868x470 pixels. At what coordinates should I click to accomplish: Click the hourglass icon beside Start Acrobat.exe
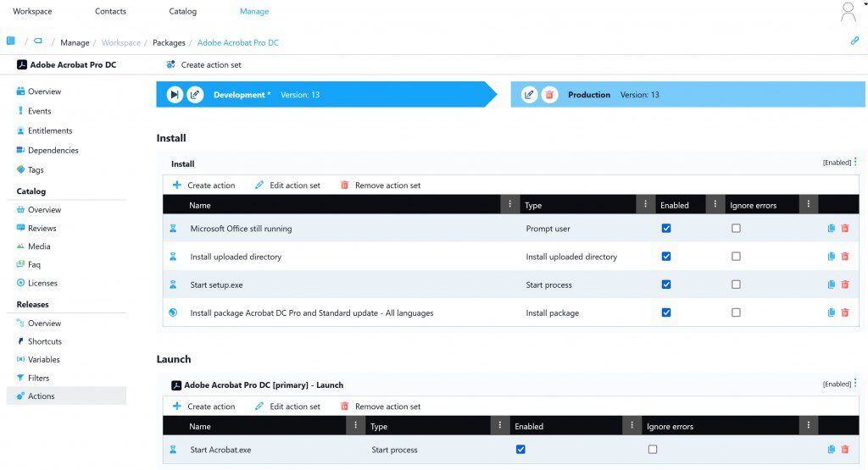pos(173,450)
